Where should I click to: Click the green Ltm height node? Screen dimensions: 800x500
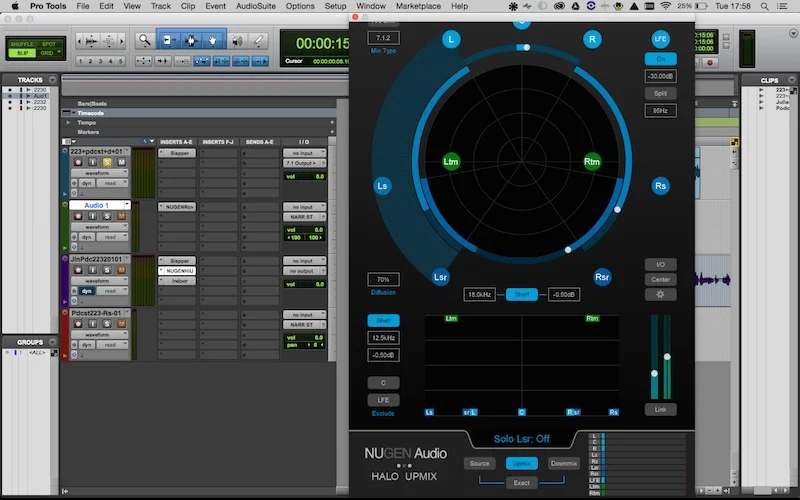tap(451, 162)
